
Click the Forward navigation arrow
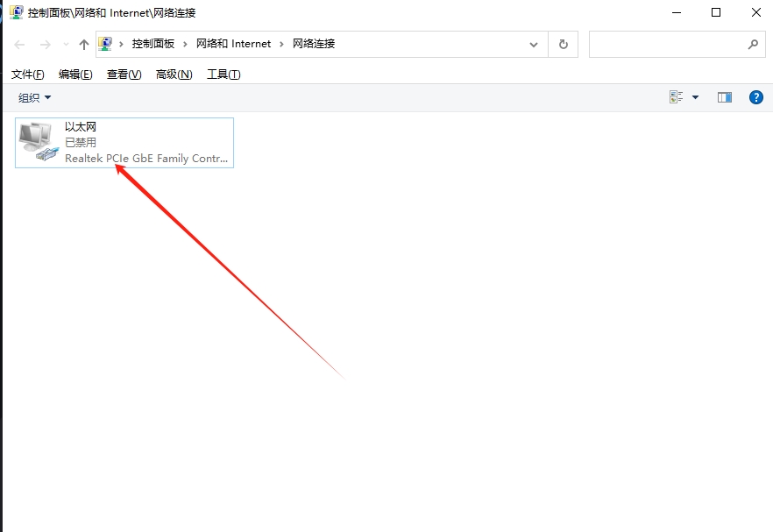[x=46, y=45]
